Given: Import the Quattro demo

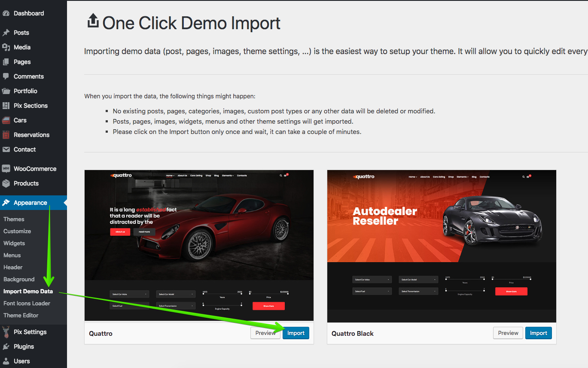Looking at the screenshot, I should point(296,333).
